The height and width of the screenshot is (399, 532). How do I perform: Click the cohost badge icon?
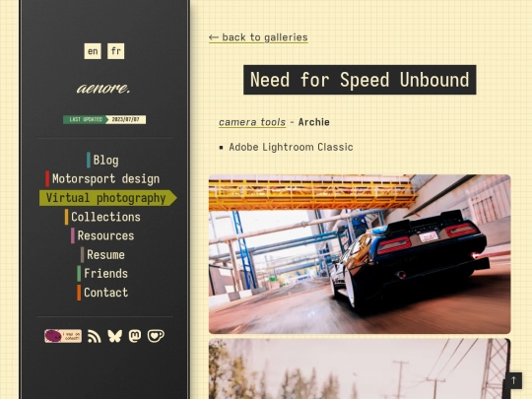pos(63,336)
